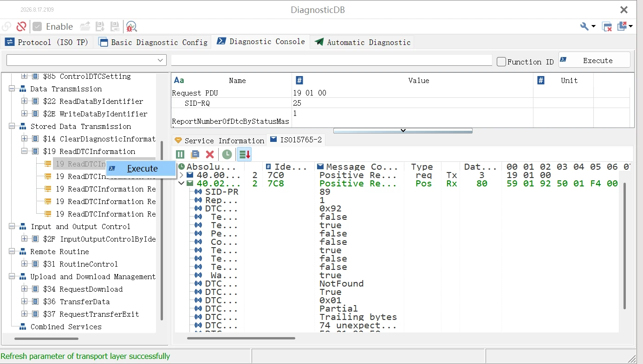Expand the $22 ReadDataByIdentifier node

[x=24, y=101]
